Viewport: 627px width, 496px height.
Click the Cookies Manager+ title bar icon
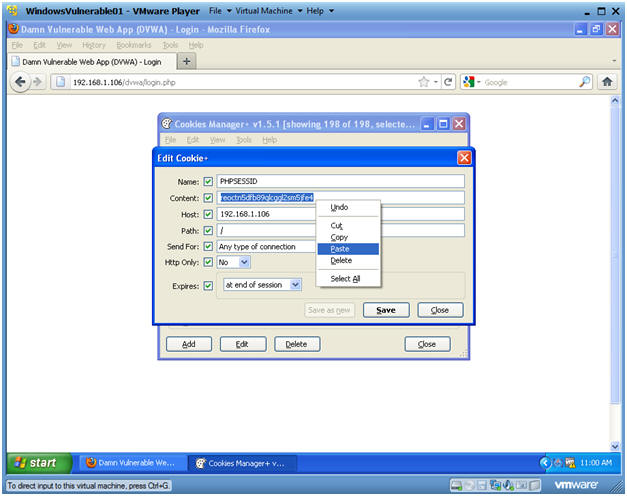coord(166,124)
